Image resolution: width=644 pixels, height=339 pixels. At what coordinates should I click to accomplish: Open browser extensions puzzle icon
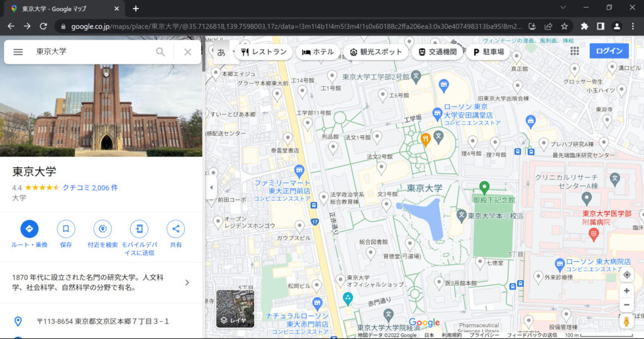(x=584, y=26)
